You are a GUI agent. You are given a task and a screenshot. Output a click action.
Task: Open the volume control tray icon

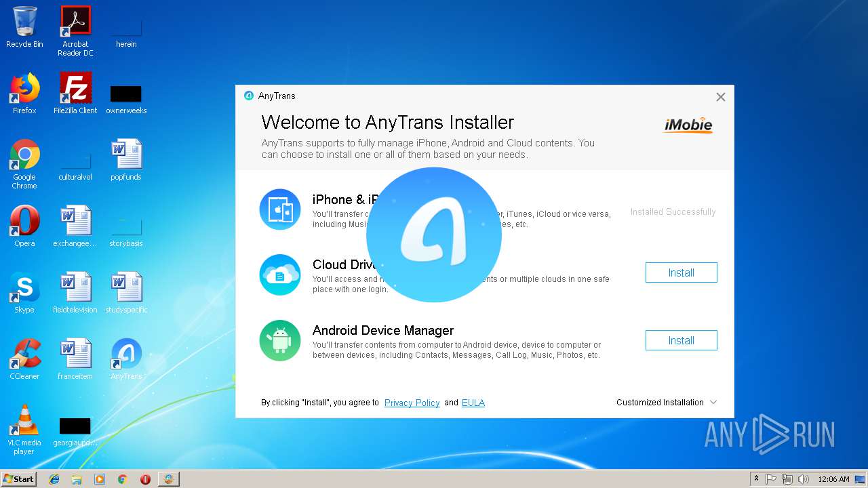point(804,479)
